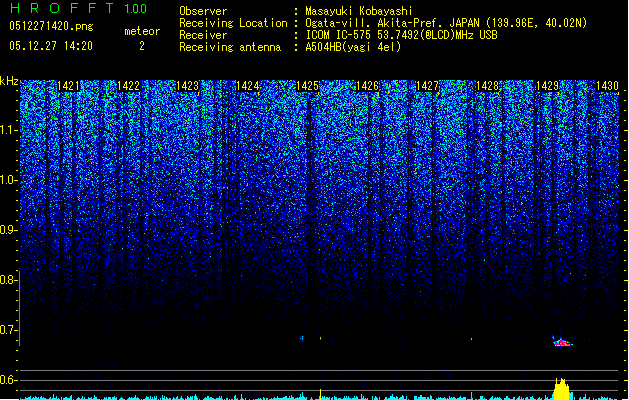Click the 0.7 frequency axis label
The width and height of the screenshot is (629, 400).
point(8,330)
